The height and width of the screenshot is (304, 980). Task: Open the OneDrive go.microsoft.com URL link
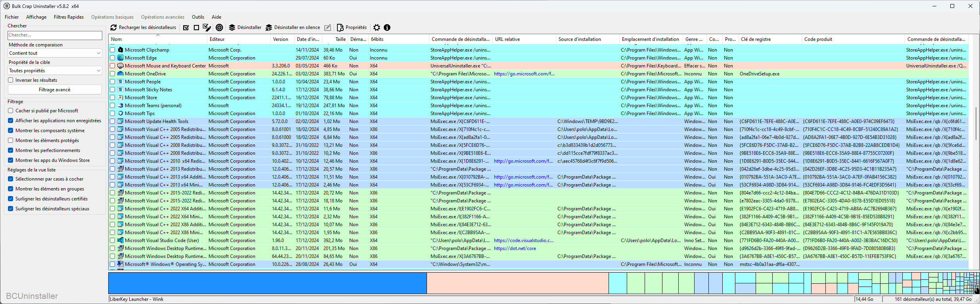click(x=524, y=74)
